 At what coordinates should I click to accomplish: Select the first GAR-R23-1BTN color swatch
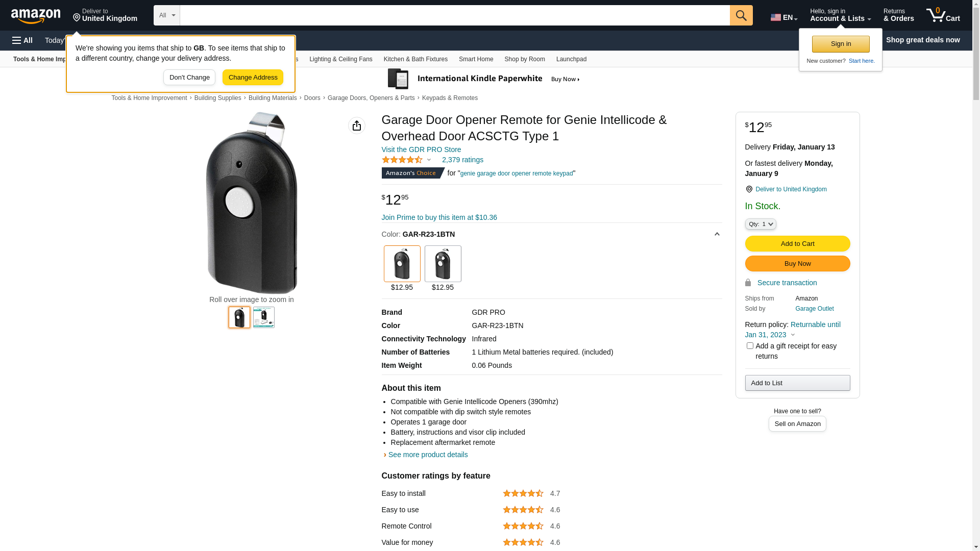tap(402, 264)
